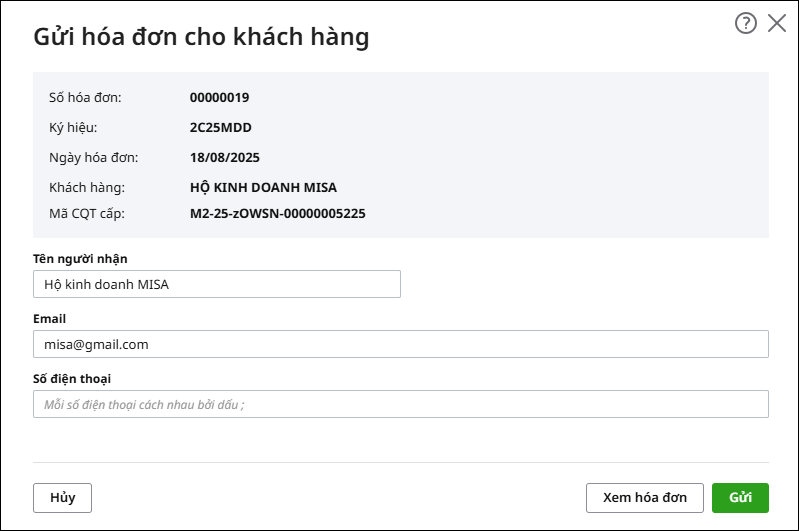Click the Mã CQT cấp label text

click(x=87, y=214)
